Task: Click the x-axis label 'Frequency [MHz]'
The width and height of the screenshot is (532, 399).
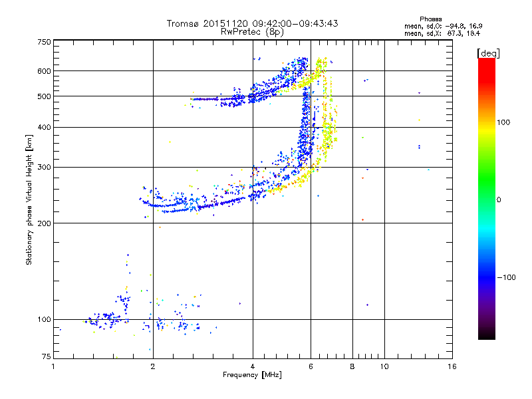Action: click(x=252, y=375)
